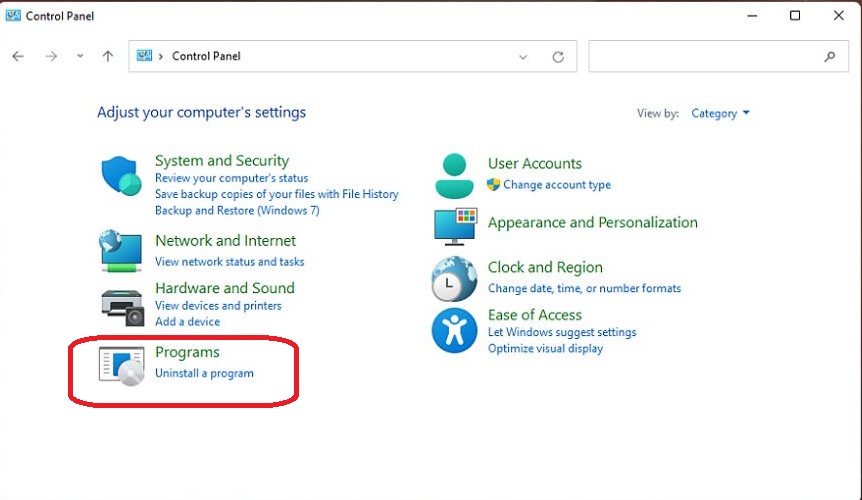This screenshot has width=862, height=500.
Task: Open Backup and Restore (Windows 7)
Action: point(237,211)
